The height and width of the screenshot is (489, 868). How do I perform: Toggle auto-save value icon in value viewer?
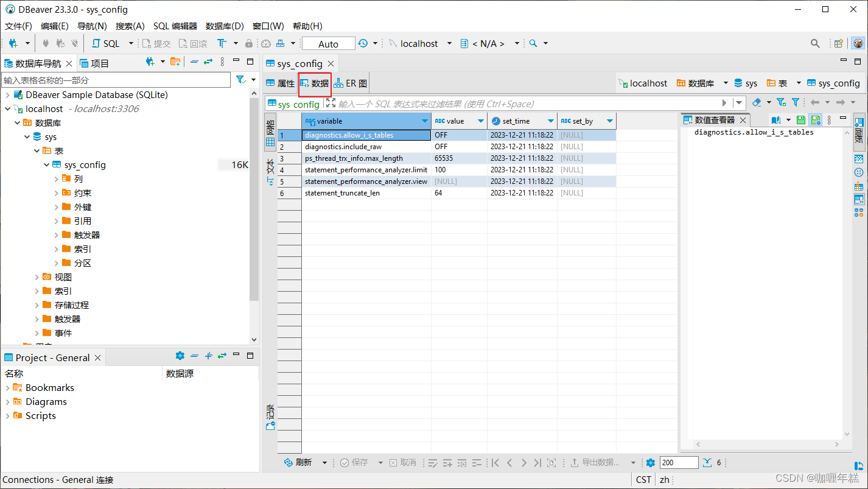pos(815,120)
